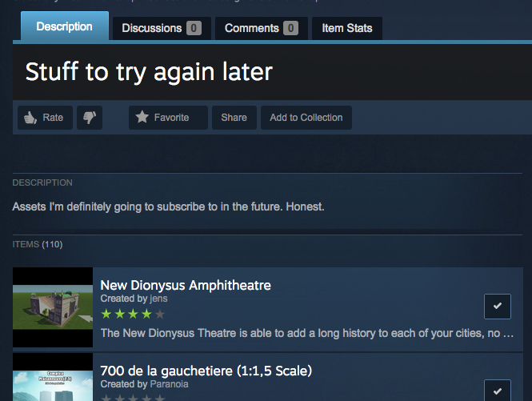Switch to the Discussions tab

pyautogui.click(x=162, y=28)
